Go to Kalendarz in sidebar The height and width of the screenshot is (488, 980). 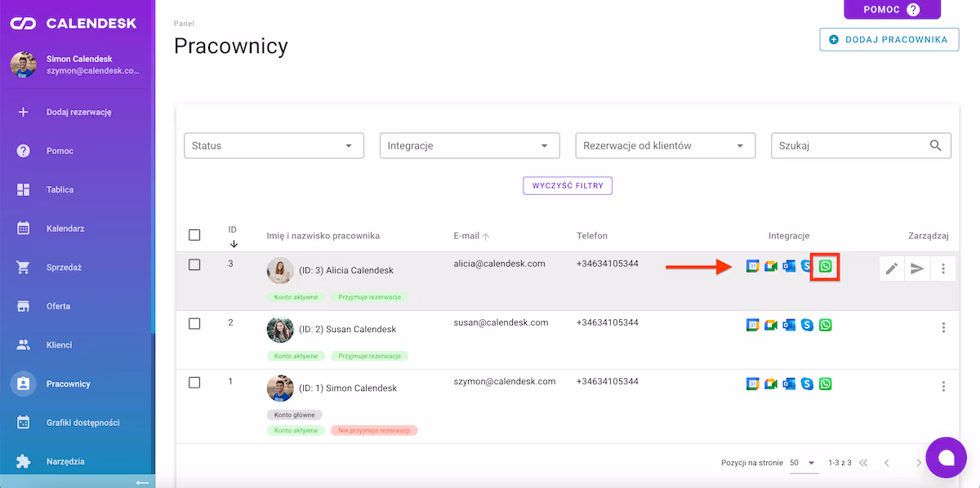65,228
